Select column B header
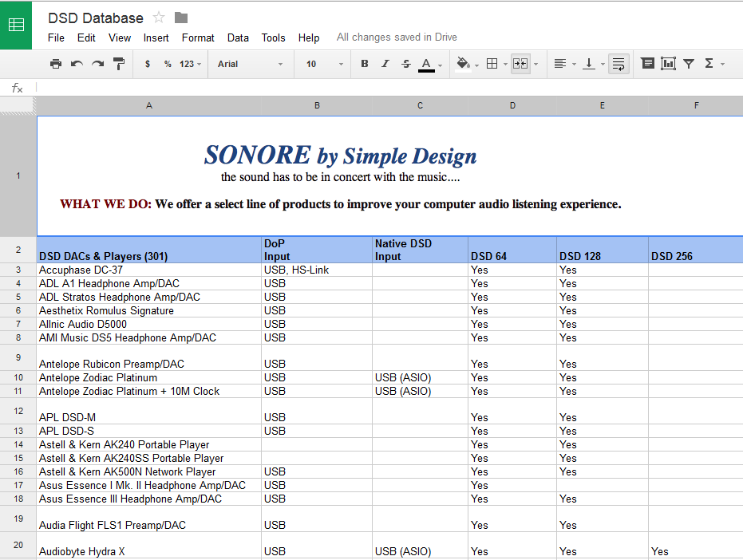The width and height of the screenshot is (743, 560). (317, 105)
